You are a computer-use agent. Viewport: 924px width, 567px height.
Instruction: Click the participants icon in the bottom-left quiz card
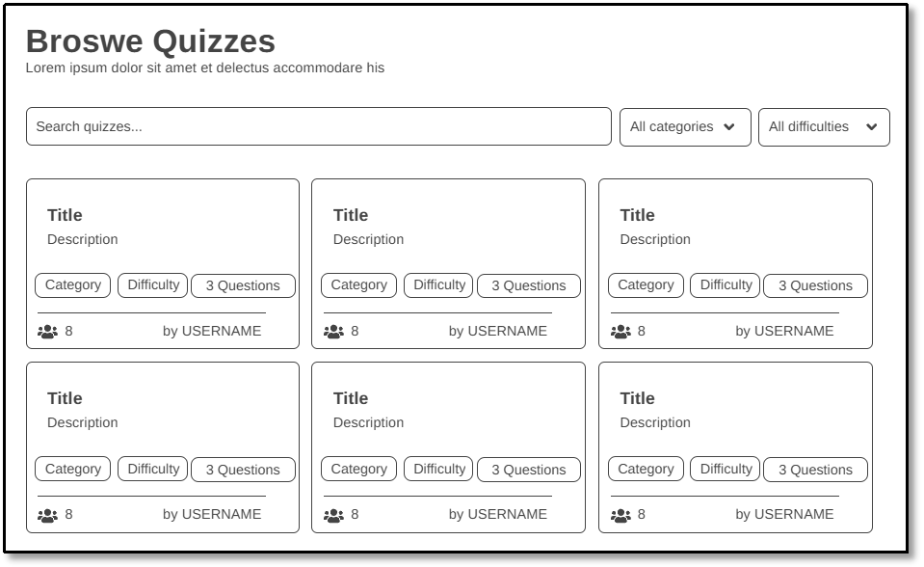(x=47, y=515)
